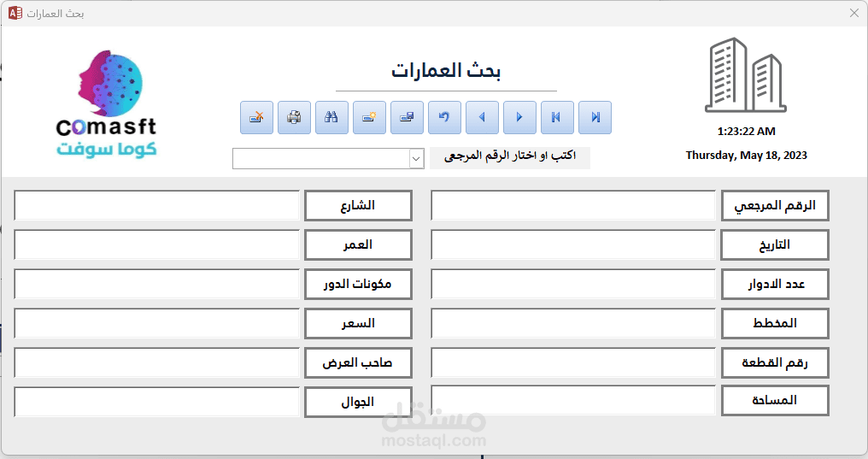Click the binoculars find icon
868x459 pixels.
(331, 118)
